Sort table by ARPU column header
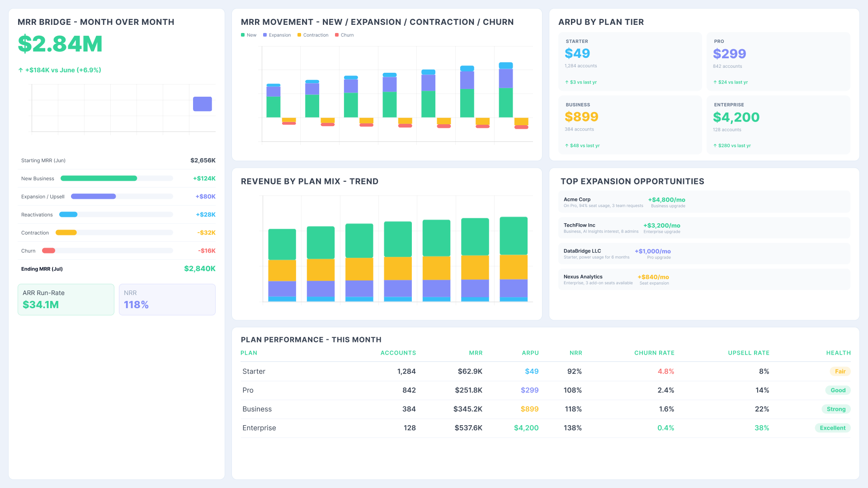 pos(530,353)
